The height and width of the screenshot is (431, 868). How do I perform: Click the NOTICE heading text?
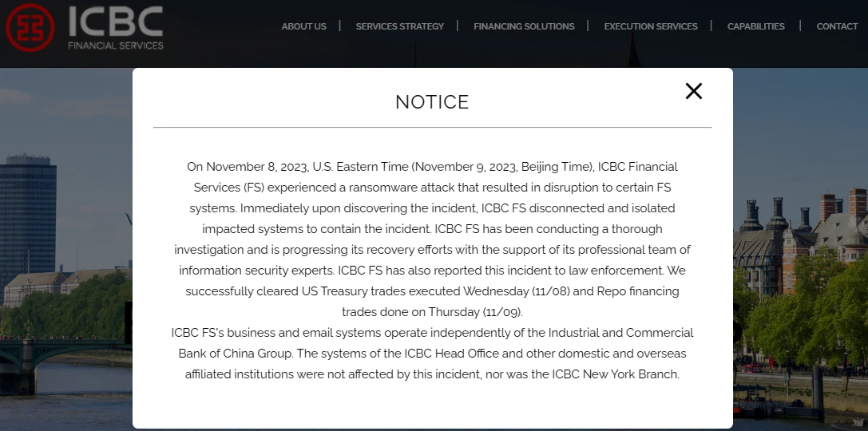tap(432, 102)
